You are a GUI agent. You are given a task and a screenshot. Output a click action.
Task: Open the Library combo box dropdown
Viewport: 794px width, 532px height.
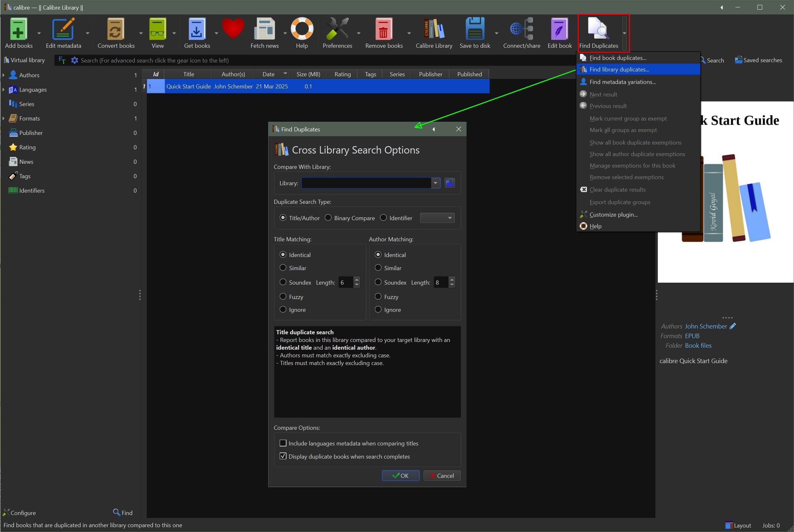coord(435,183)
